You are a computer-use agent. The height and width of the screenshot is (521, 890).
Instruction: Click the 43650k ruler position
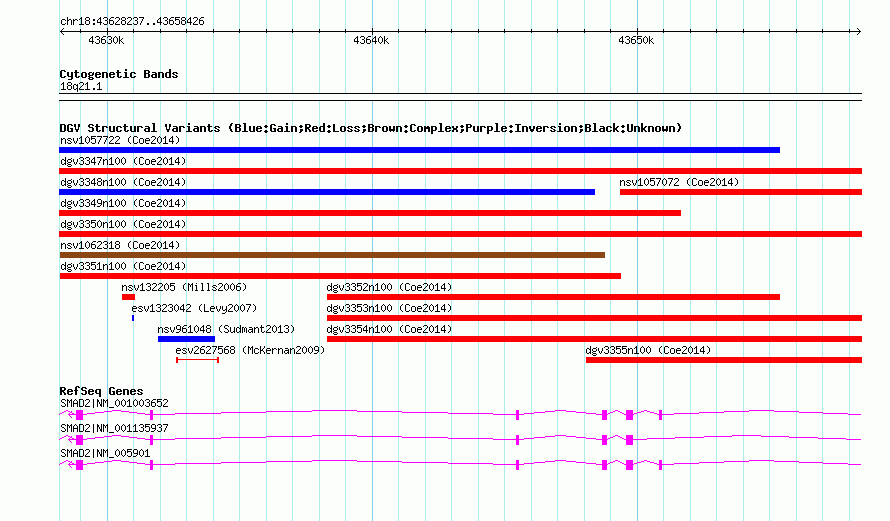tap(636, 40)
